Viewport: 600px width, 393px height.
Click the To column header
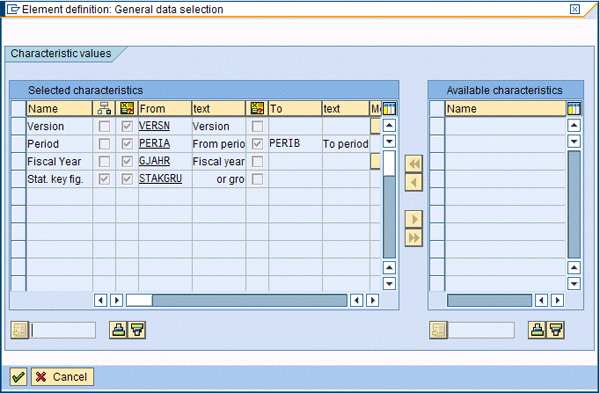point(295,109)
